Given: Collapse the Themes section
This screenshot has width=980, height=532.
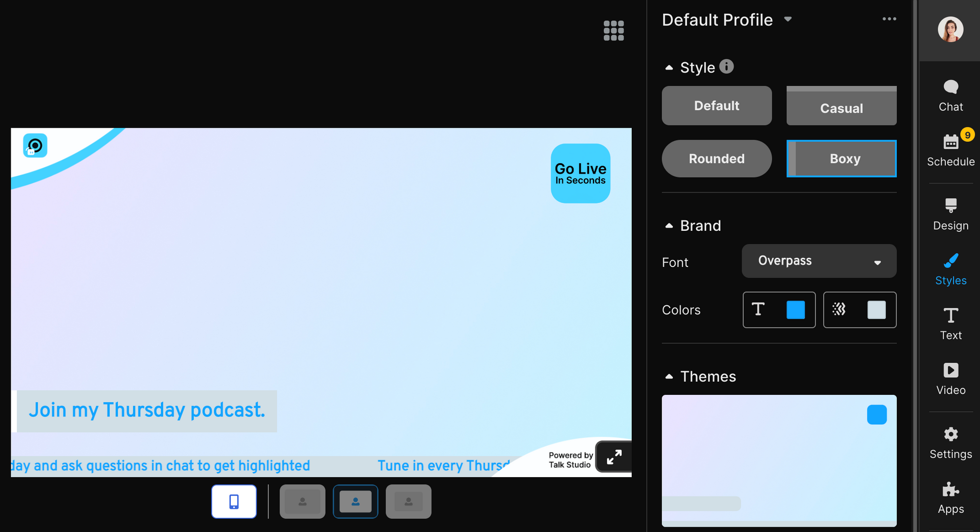Looking at the screenshot, I should pyautogui.click(x=669, y=377).
